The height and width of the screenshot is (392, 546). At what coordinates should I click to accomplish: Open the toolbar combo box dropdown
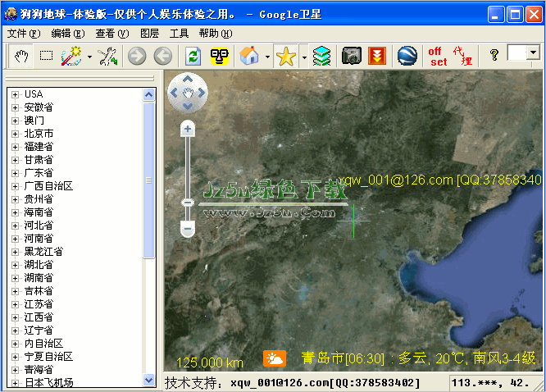pos(533,53)
